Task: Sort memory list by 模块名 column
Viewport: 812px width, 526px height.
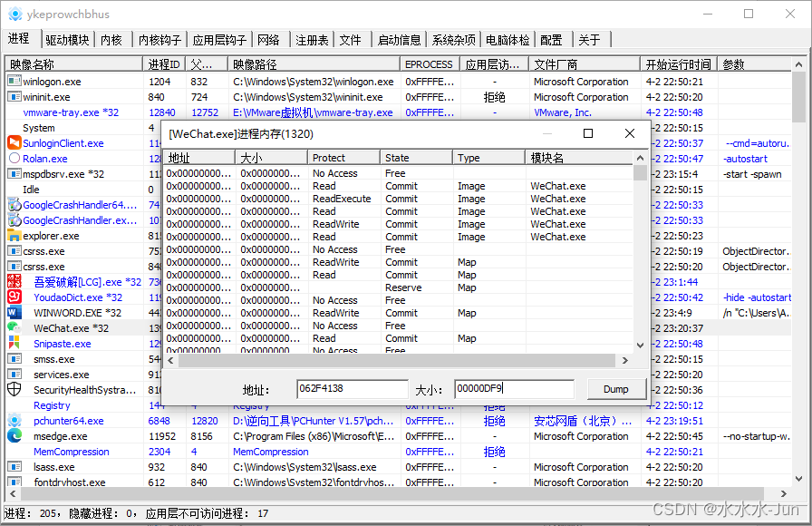Action: pos(579,158)
